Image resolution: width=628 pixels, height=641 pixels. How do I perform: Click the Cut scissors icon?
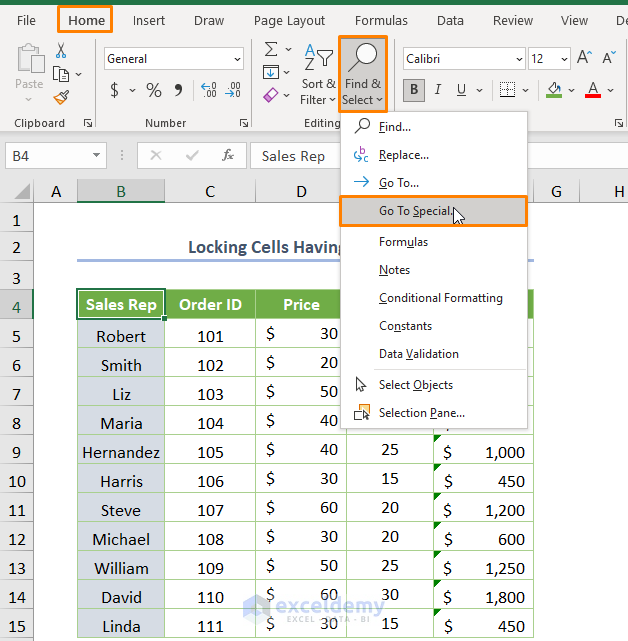[61, 51]
